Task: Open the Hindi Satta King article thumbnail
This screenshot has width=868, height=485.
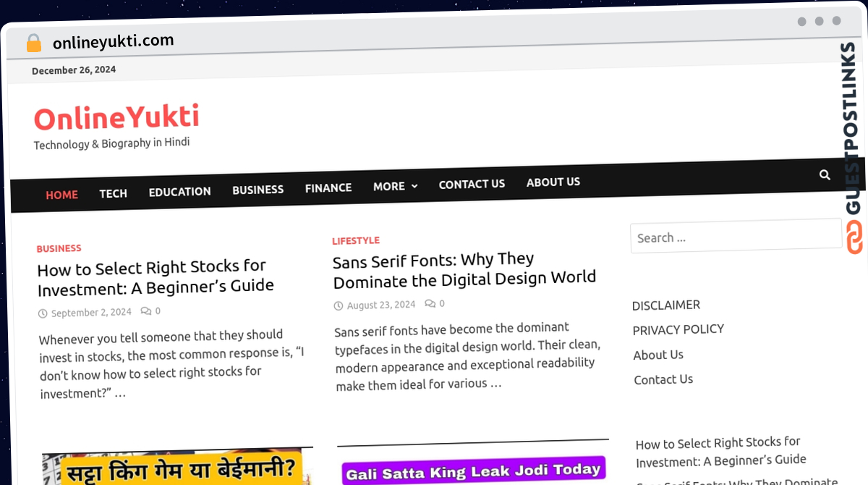Action: 178,467
